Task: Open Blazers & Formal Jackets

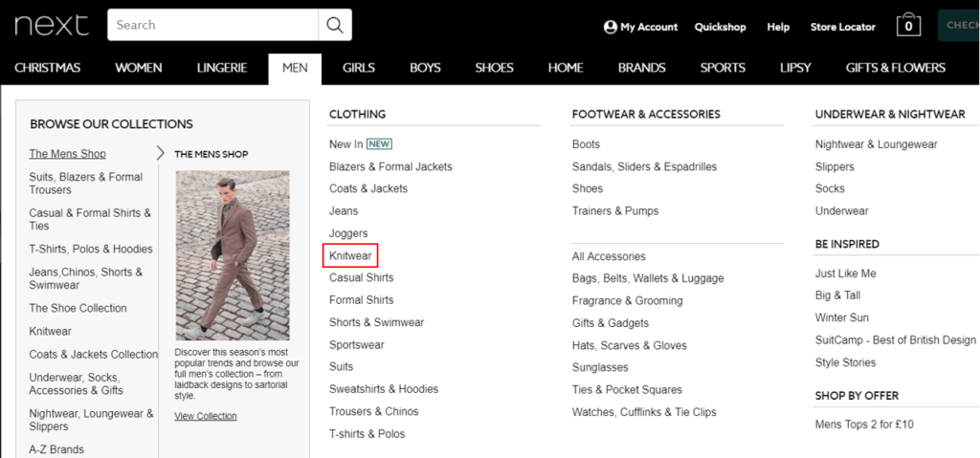Action: coord(390,166)
